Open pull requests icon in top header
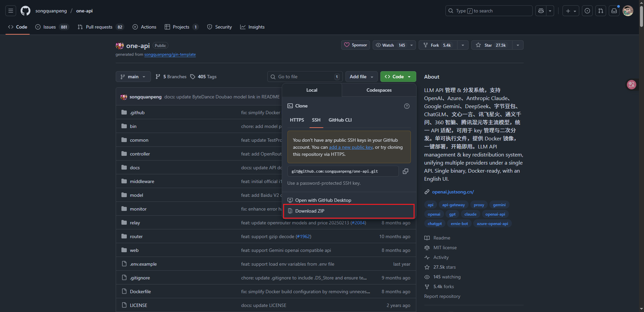Viewport: 644px width, 312px height. 600,11
